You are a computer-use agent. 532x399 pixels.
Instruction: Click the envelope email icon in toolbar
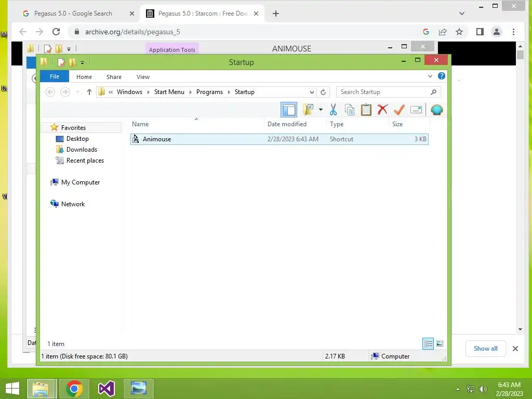(x=416, y=110)
